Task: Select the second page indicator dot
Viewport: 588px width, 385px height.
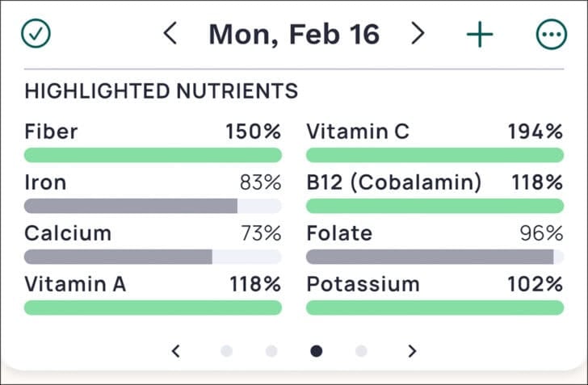Action: [x=271, y=351]
